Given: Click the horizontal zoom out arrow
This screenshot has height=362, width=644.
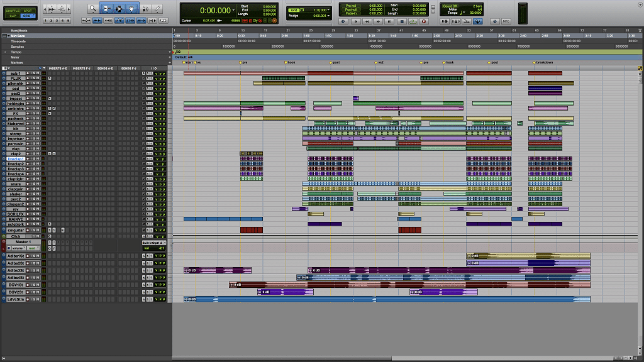Looking at the screenshot, I should click(x=45, y=9).
